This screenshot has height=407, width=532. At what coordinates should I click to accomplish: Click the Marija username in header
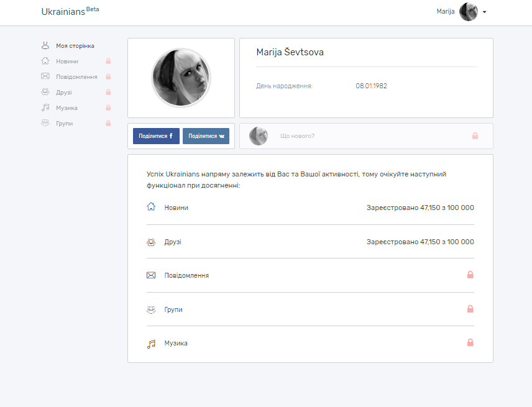(445, 12)
